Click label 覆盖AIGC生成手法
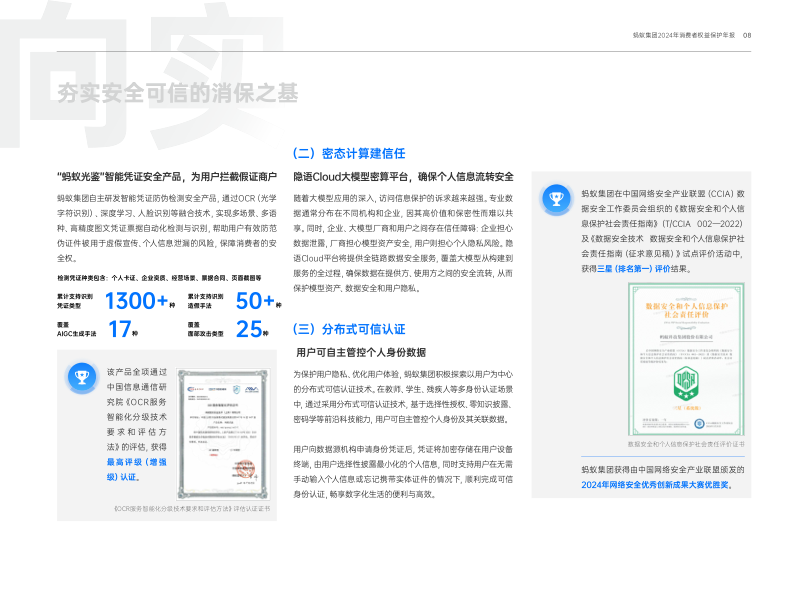 click(x=77, y=329)
